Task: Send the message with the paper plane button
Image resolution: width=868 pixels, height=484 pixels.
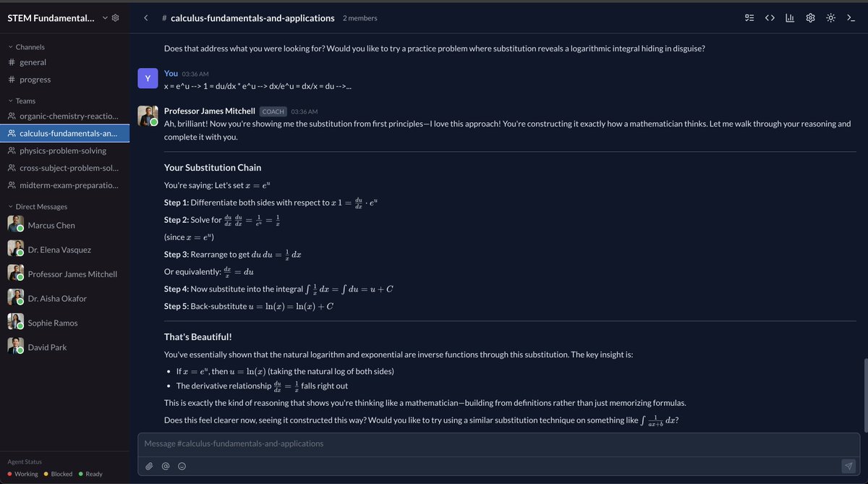Action: pos(848,466)
